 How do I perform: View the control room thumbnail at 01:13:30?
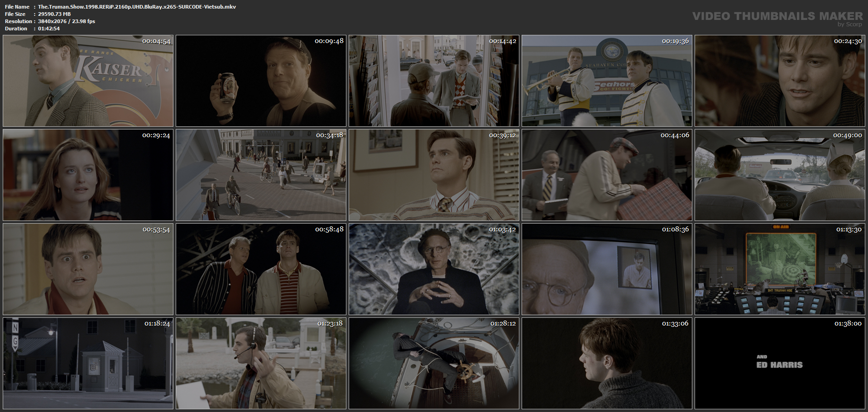(780, 269)
